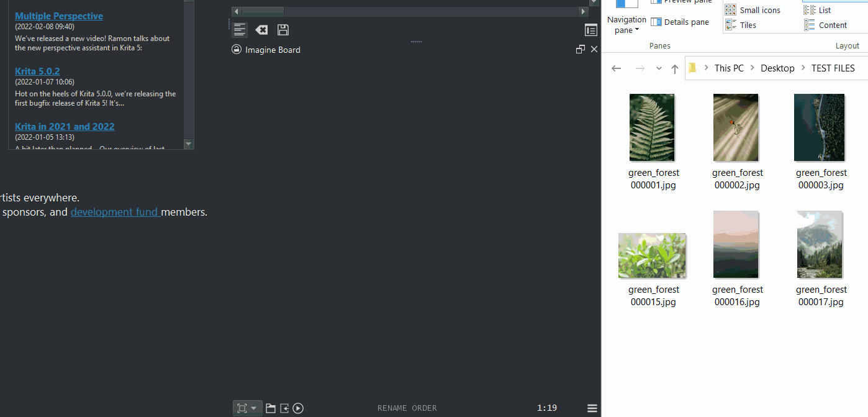
Task: Open the development fund link
Action: 115,212
